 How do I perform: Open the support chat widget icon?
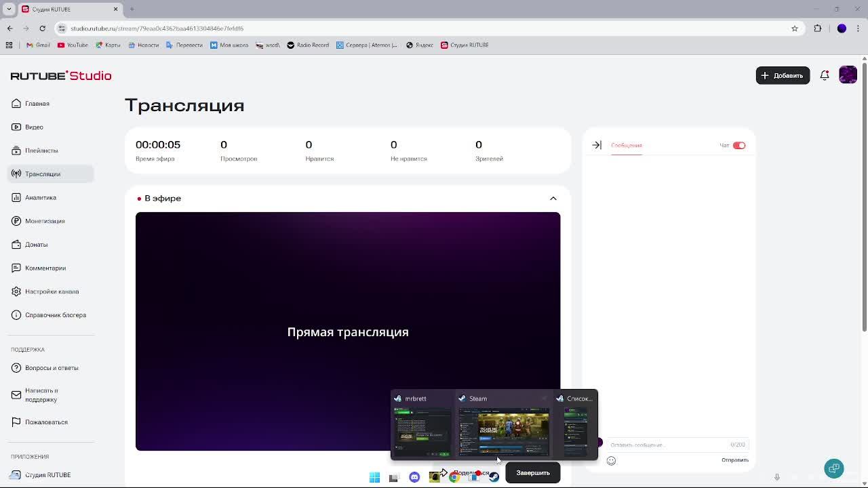point(834,468)
